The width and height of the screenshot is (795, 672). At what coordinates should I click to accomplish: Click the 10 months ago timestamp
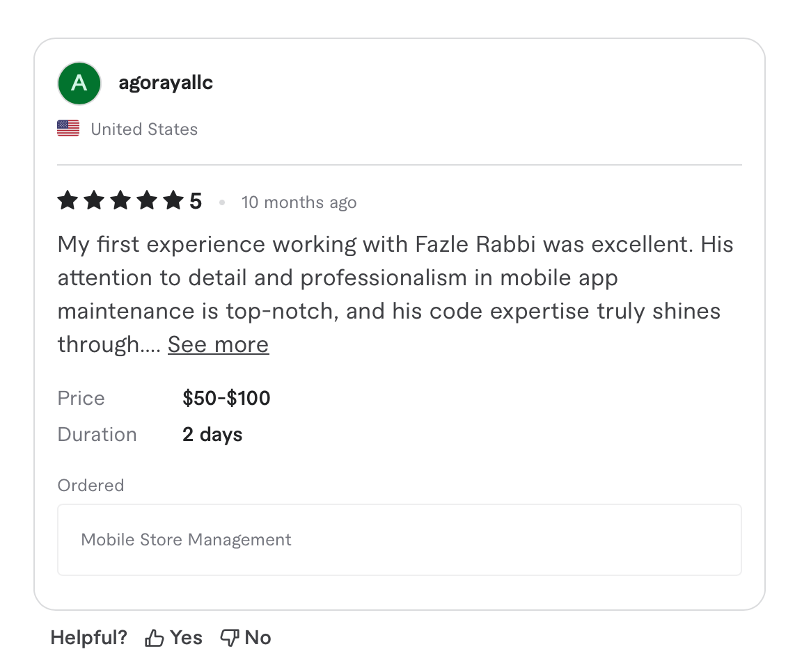pyautogui.click(x=299, y=202)
